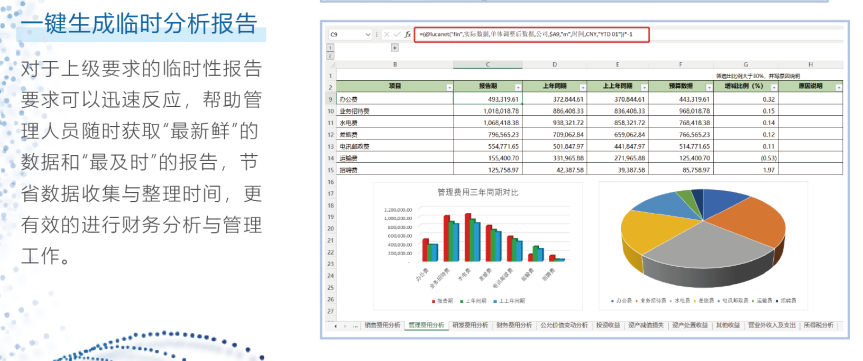The width and height of the screenshot is (863, 361).
Task: Open the insert function fx button
Action: tap(408, 34)
